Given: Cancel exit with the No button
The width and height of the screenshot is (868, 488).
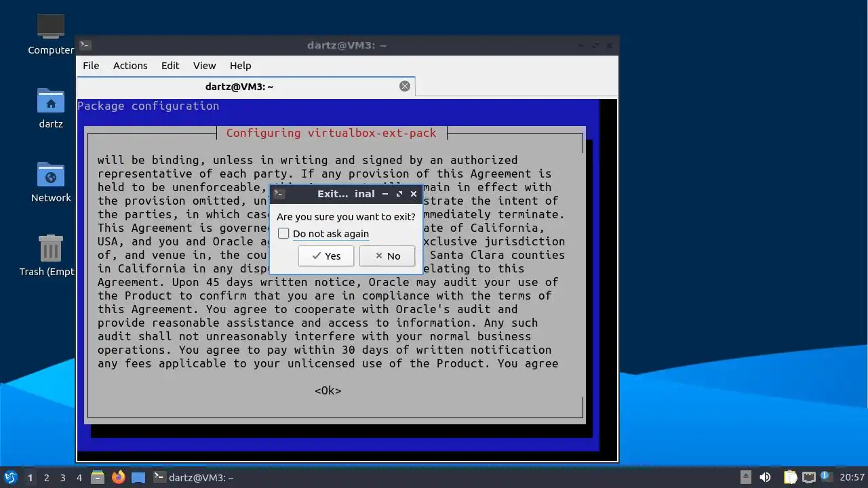Looking at the screenshot, I should (x=387, y=256).
